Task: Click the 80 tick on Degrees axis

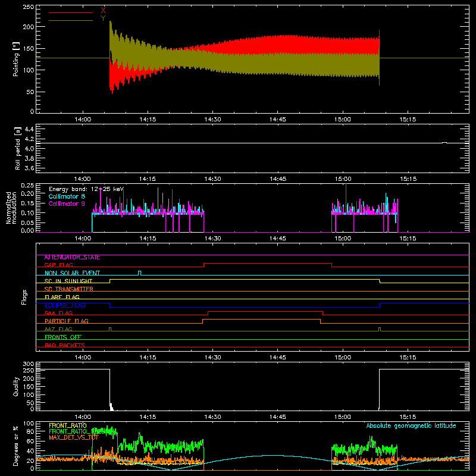Action: (x=30, y=431)
